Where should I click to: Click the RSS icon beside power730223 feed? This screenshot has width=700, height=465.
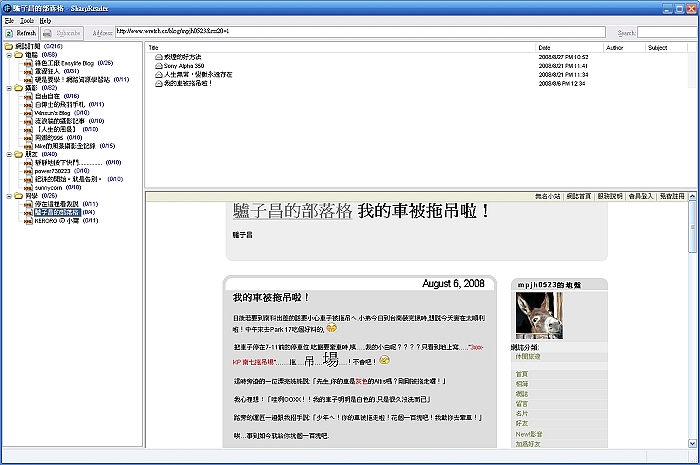[28, 171]
